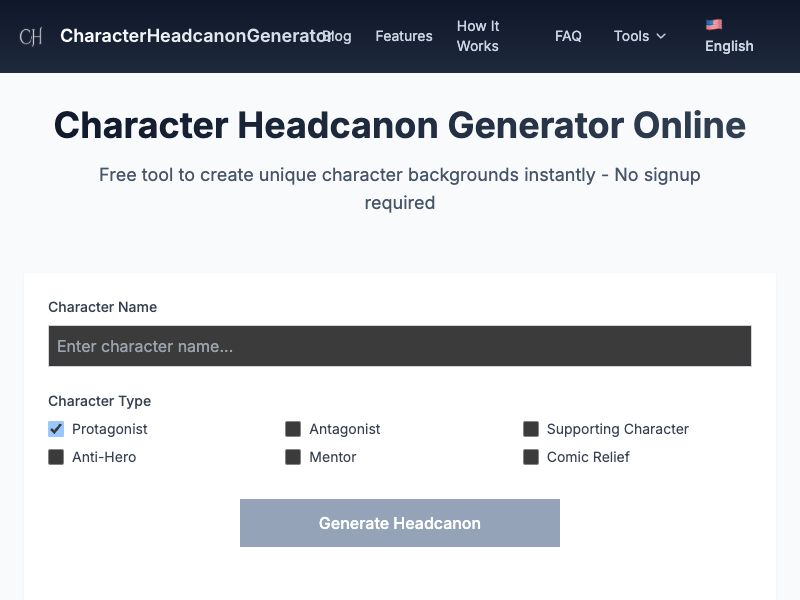
Task: Click the Character Headcanon Generator Online heading
Action: [x=400, y=125]
